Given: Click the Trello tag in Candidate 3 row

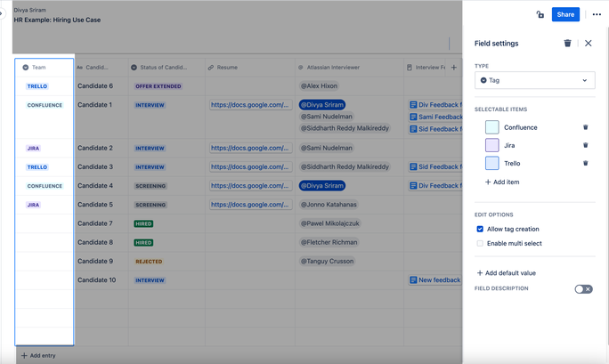Looking at the screenshot, I should click(37, 167).
